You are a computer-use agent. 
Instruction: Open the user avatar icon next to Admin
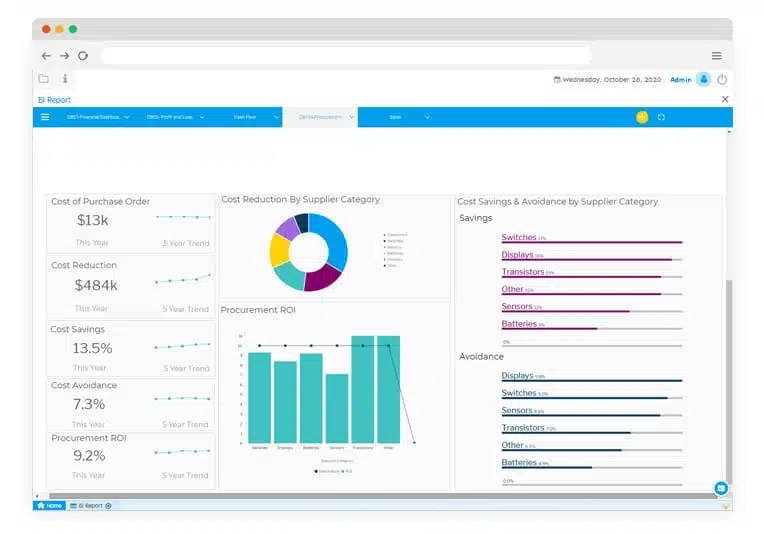click(704, 79)
